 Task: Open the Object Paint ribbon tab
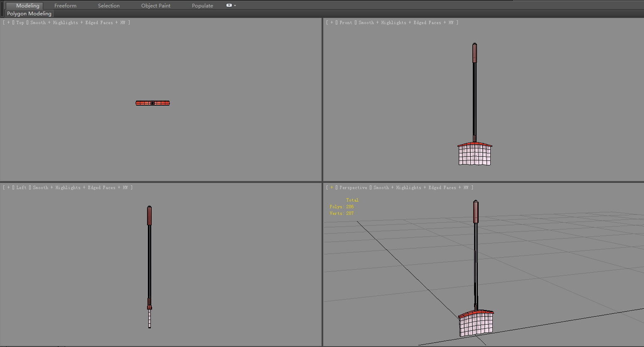156,5
